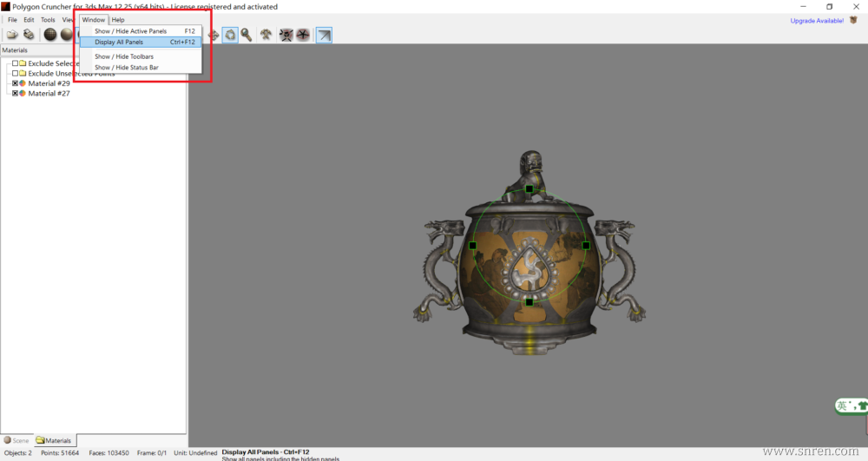Select the Material #29 tree row
This screenshot has width=868, height=461.
click(49, 83)
